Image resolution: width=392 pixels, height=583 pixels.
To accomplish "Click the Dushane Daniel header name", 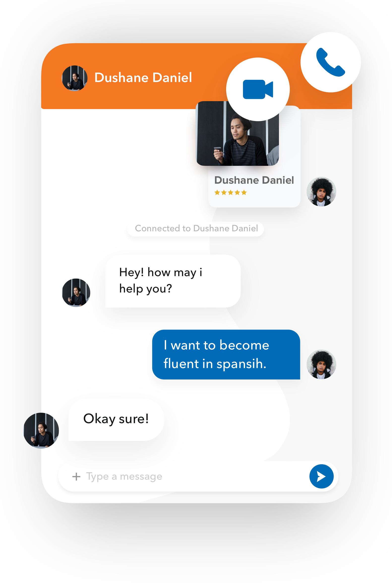I will click(143, 78).
